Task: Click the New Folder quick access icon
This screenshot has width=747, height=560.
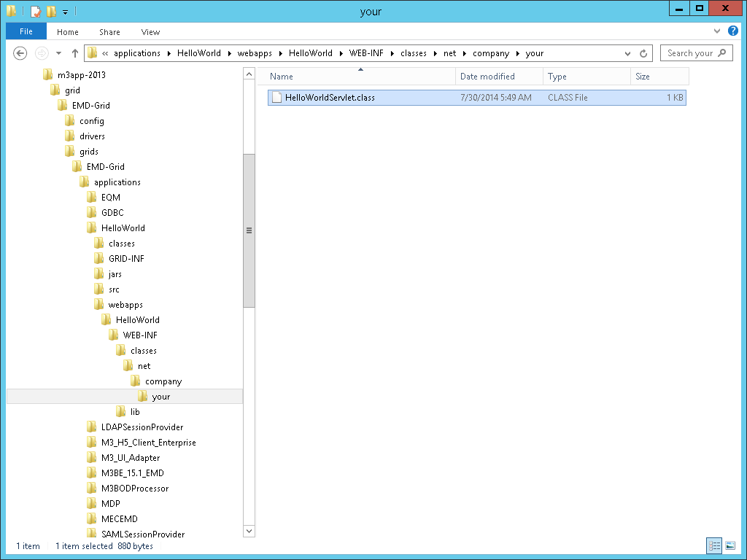Action: click(x=51, y=11)
